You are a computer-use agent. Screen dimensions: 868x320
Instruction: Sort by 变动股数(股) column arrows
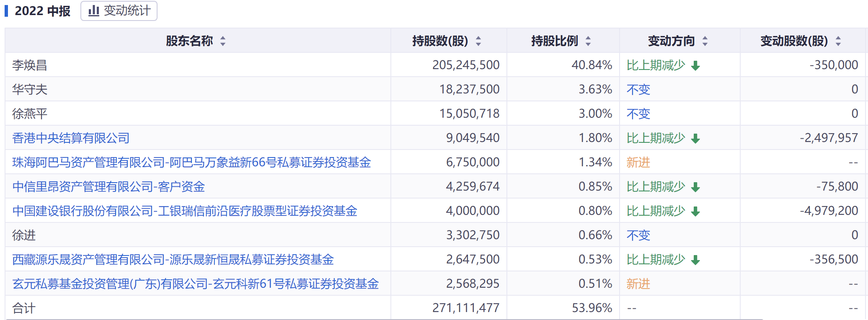(838, 41)
